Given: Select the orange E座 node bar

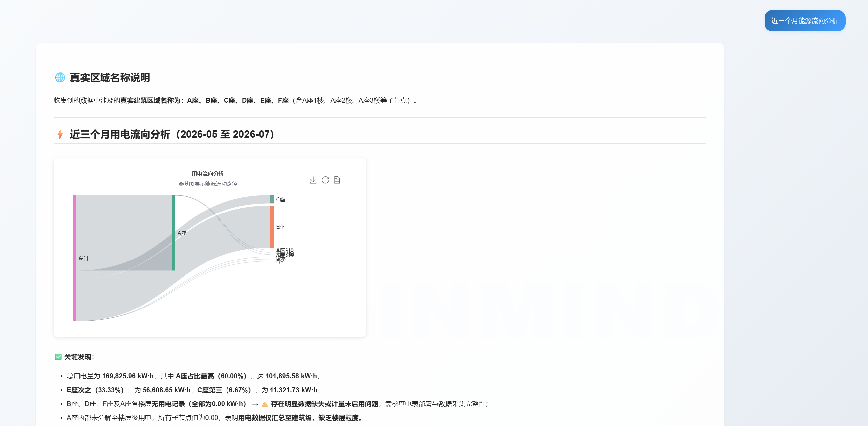Looking at the screenshot, I should [x=272, y=227].
